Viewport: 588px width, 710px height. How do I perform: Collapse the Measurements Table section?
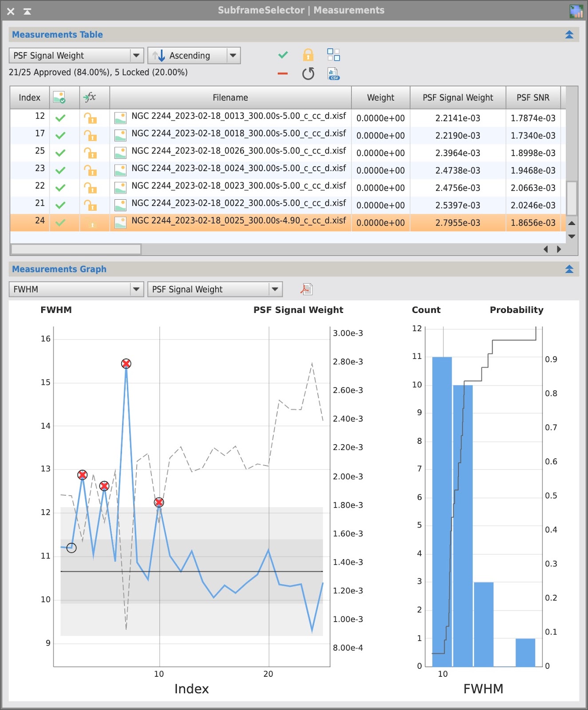click(569, 35)
